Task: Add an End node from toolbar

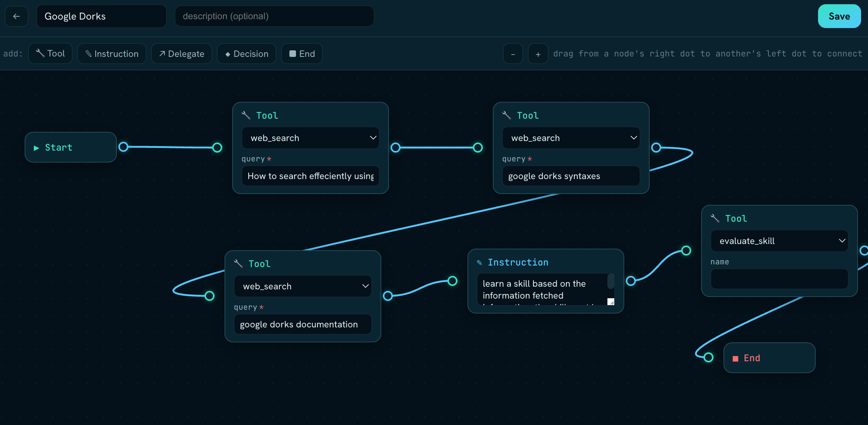Action: [302, 53]
